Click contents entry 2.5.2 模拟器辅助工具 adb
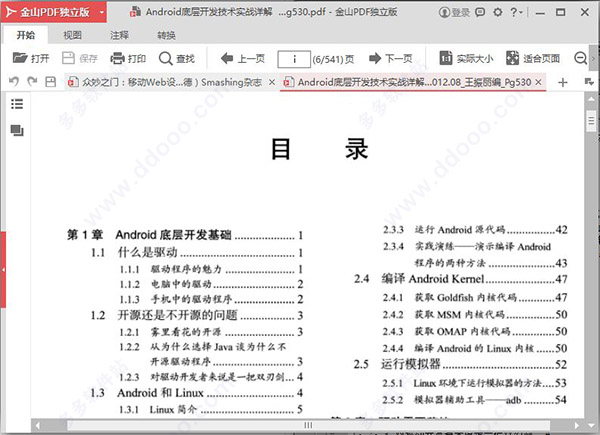The width and height of the screenshot is (600, 435). pyautogui.click(x=474, y=400)
